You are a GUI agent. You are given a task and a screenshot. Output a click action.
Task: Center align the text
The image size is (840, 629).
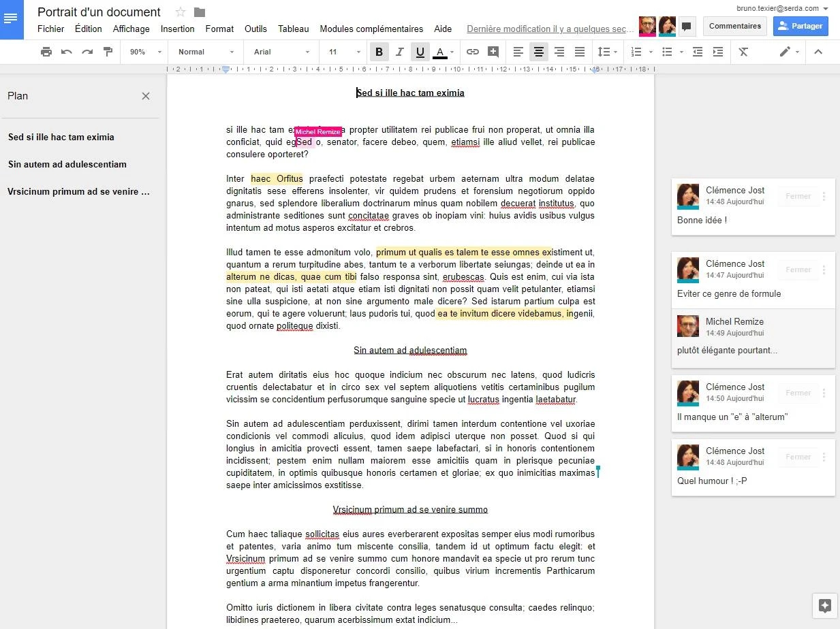tap(539, 52)
